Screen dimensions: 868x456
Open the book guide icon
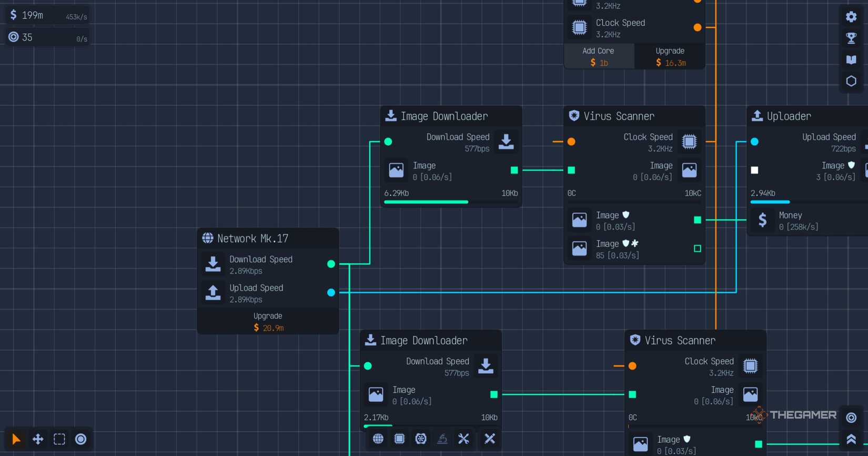tap(851, 60)
